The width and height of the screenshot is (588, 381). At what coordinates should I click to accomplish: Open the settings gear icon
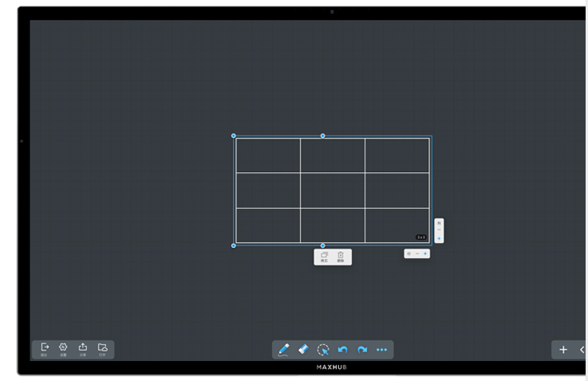click(63, 348)
